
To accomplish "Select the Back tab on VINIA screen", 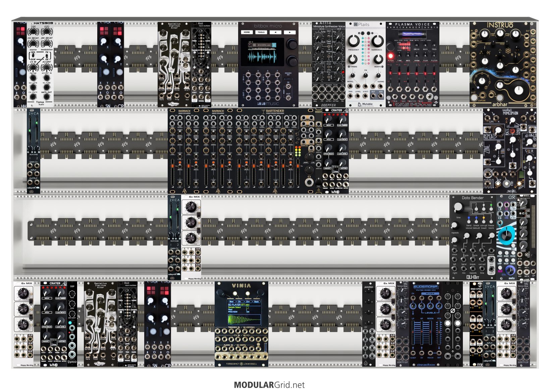I will 256,301.
